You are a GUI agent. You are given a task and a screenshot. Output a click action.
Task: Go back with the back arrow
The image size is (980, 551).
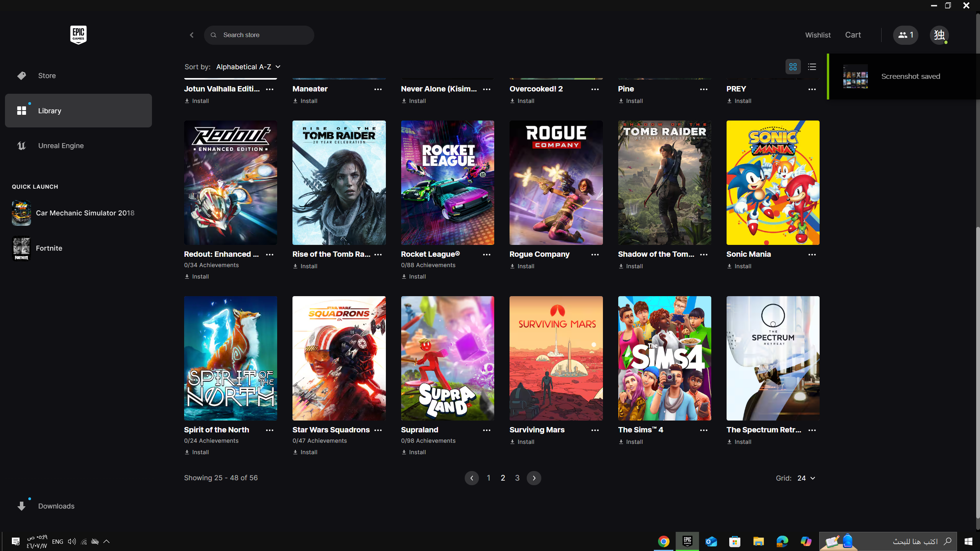pyautogui.click(x=192, y=35)
